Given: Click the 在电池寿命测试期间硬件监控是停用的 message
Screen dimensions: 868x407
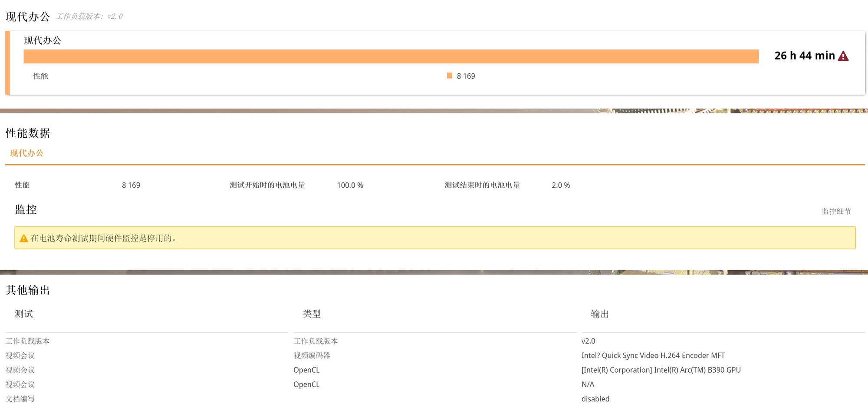Looking at the screenshot, I should coord(103,238).
